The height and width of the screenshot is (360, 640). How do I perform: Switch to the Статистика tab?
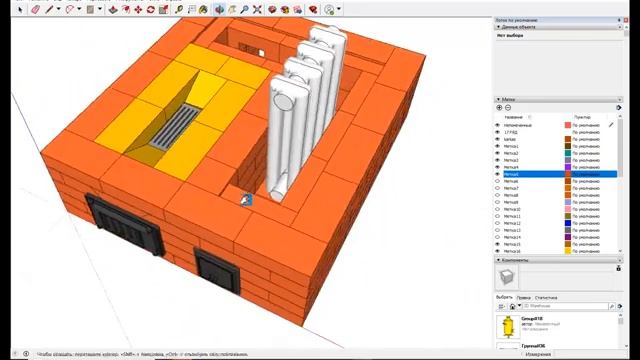click(546, 298)
